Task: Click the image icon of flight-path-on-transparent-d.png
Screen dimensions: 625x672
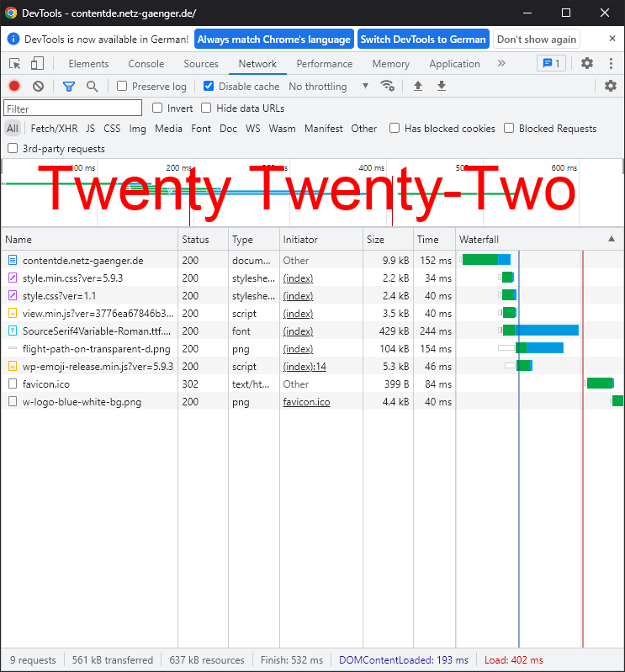Action: point(13,348)
